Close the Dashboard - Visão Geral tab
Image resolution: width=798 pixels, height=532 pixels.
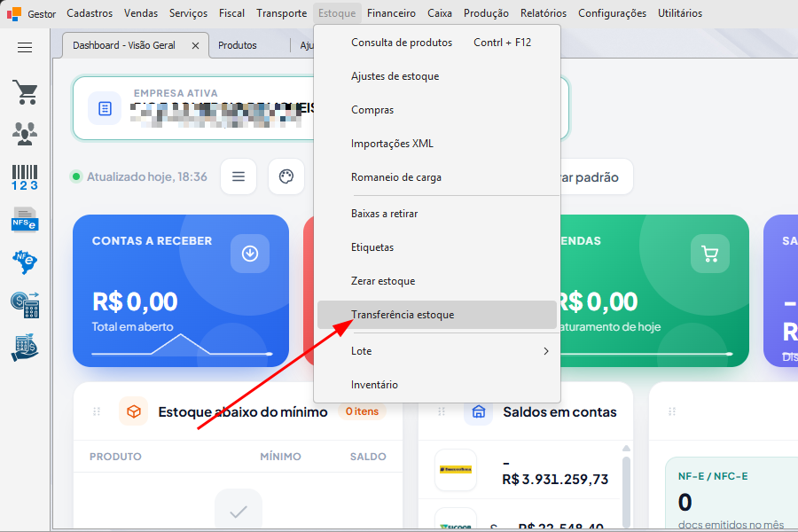click(x=195, y=46)
